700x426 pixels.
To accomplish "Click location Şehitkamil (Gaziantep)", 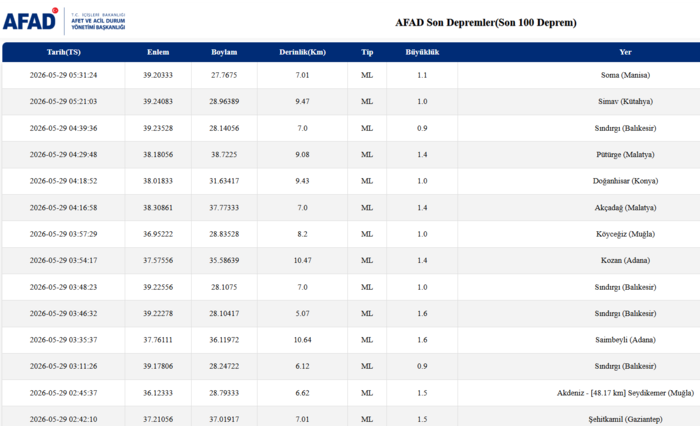I will click(625, 419).
